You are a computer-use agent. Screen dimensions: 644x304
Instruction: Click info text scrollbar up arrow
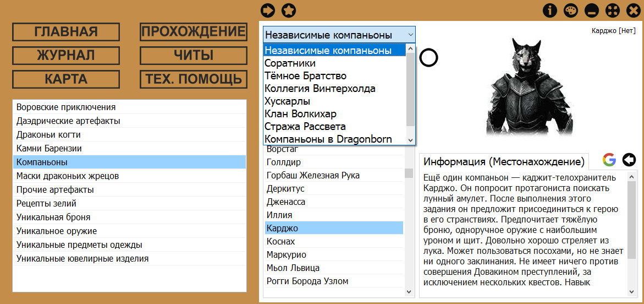coord(632,176)
